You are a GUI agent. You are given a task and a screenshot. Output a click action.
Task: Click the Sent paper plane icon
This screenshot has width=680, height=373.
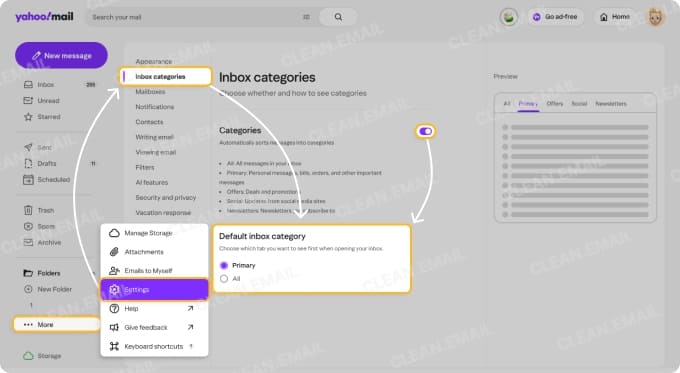[28, 147]
